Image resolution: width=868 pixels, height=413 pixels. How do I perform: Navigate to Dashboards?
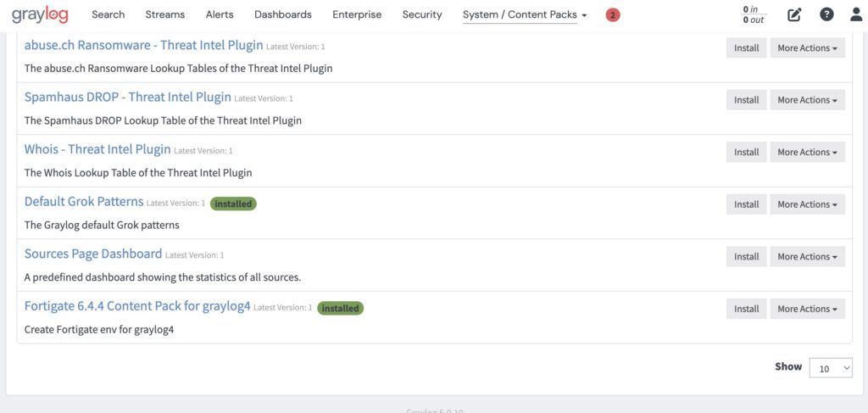(x=283, y=15)
